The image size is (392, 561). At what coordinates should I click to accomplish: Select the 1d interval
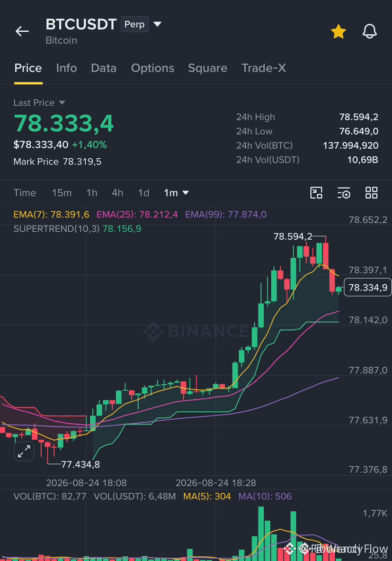click(x=143, y=193)
